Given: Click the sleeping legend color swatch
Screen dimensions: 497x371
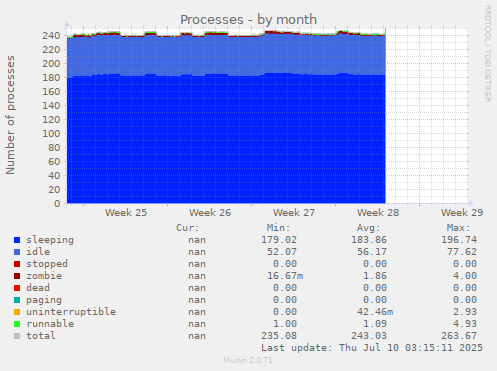Looking at the screenshot, I should pos(17,240).
